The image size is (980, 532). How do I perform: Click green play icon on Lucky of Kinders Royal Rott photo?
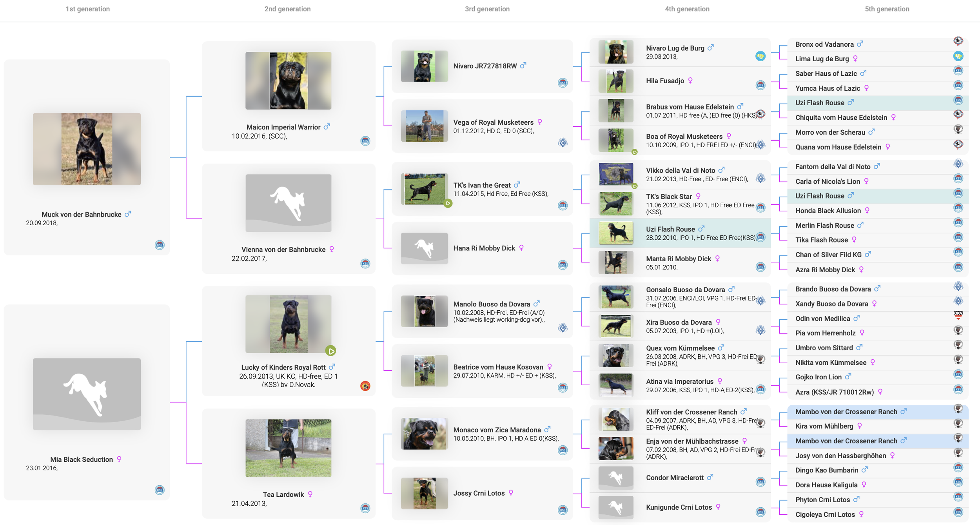(x=330, y=351)
